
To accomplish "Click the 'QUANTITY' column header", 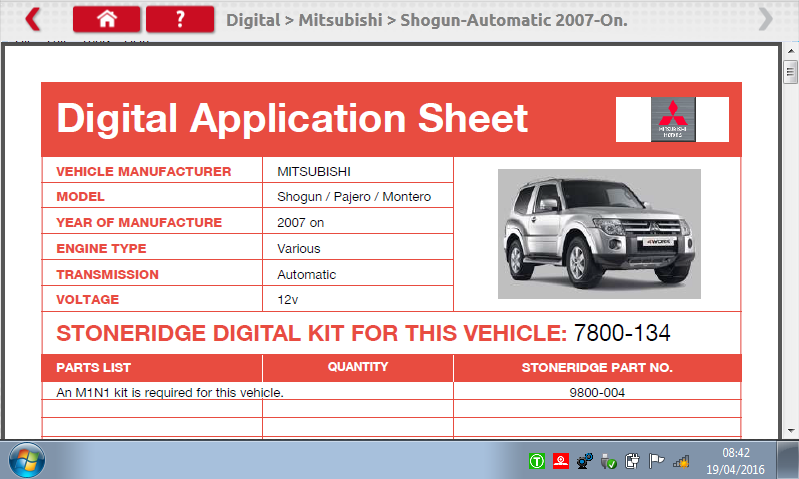I will pos(358,367).
